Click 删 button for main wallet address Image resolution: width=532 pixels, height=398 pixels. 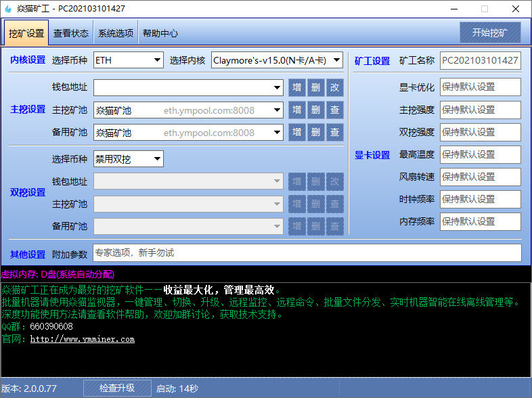click(x=316, y=87)
